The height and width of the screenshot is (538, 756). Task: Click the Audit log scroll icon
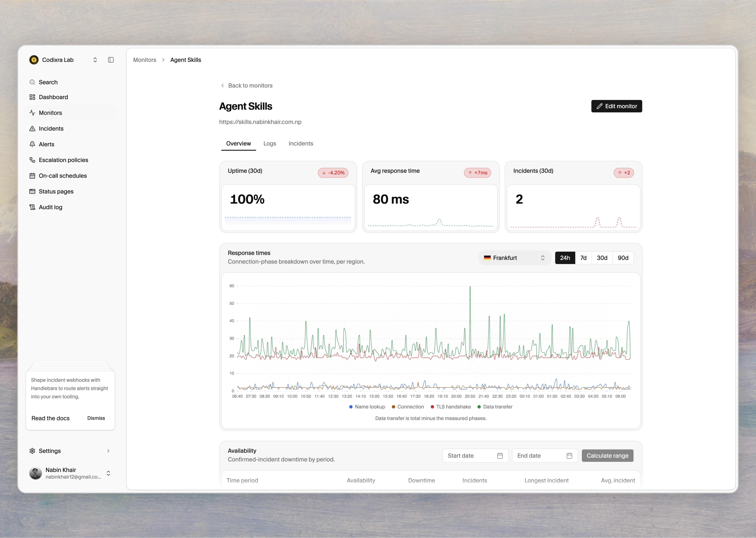(32, 207)
